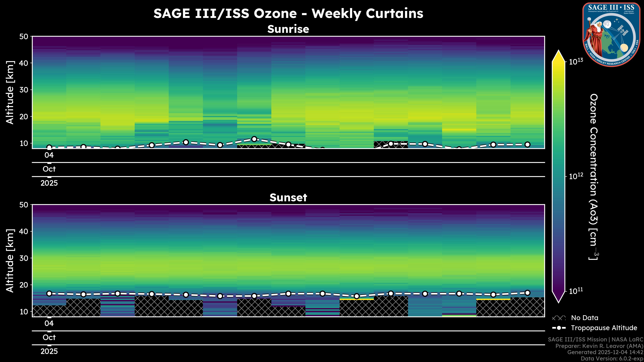Click the colorbar at the 10^12 level
Image resolution: width=644 pixels, height=362 pixels.
pyautogui.click(x=558, y=177)
